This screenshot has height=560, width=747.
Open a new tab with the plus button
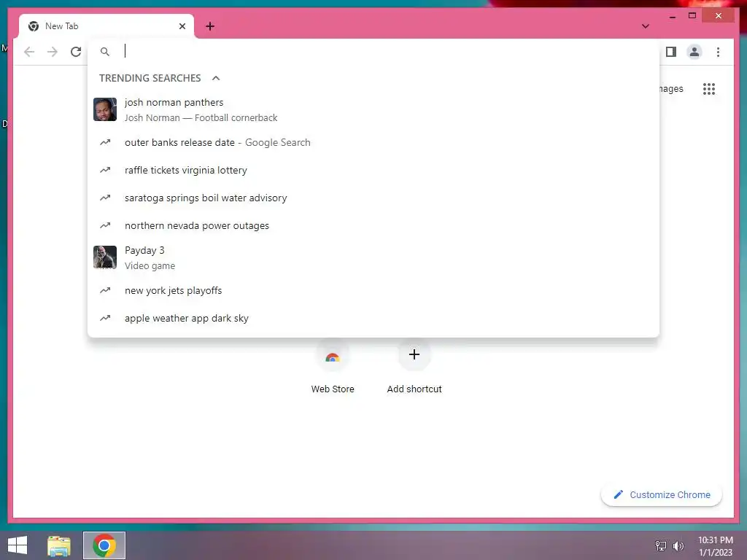(x=210, y=26)
